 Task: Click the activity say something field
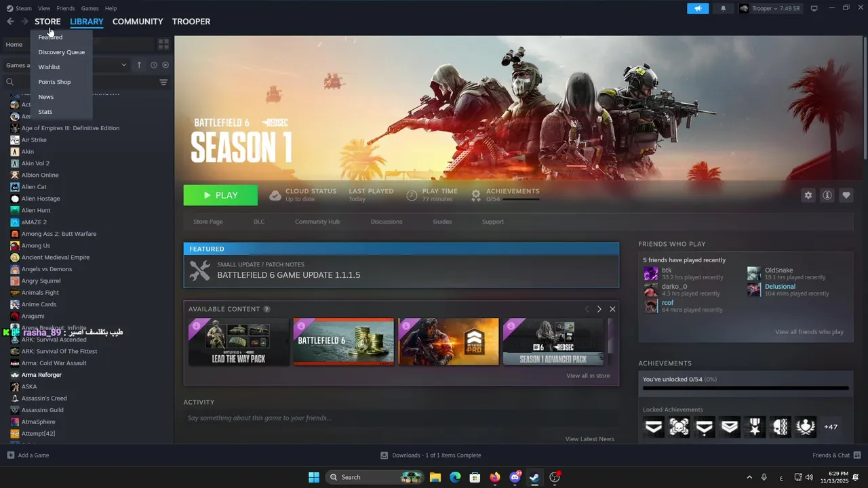[401, 418]
